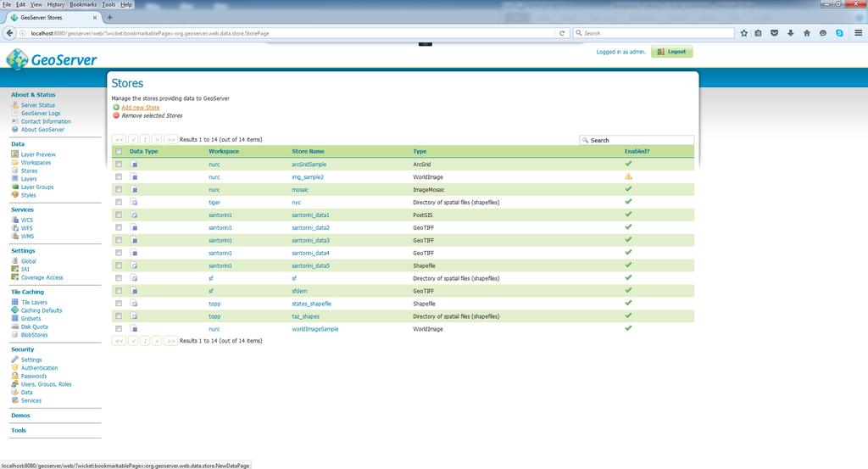Viewport: 868px width, 469px height.
Task: Sort table by Store Name column header
Action: (x=308, y=151)
